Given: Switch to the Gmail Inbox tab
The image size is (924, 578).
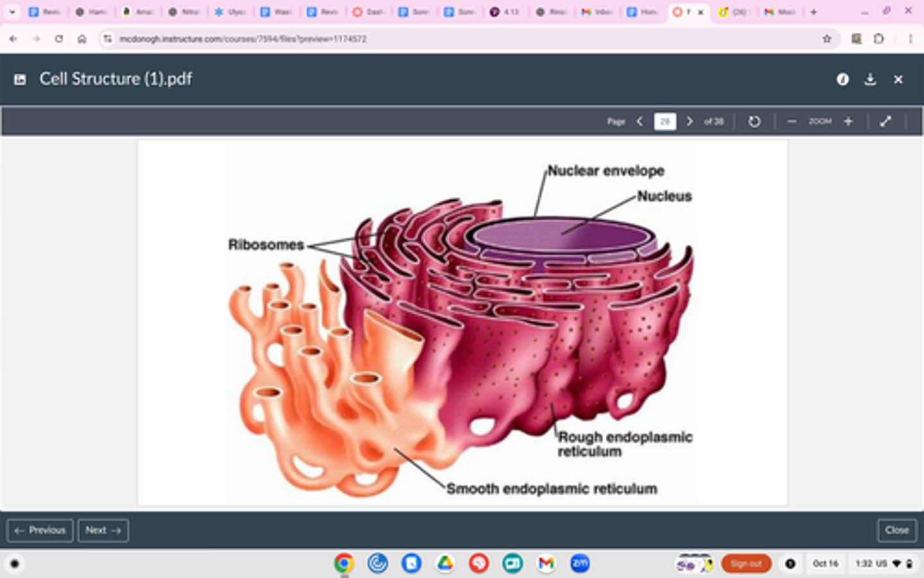Looking at the screenshot, I should tap(599, 12).
